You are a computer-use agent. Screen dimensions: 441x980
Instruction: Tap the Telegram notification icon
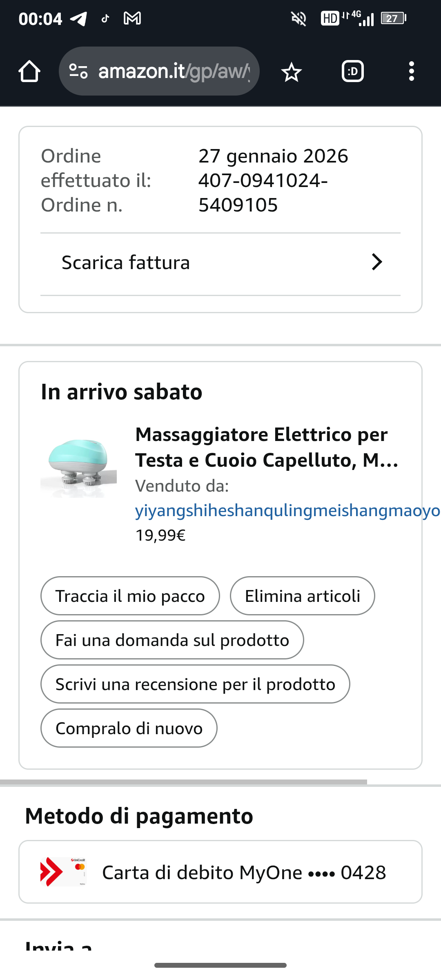coord(78,18)
